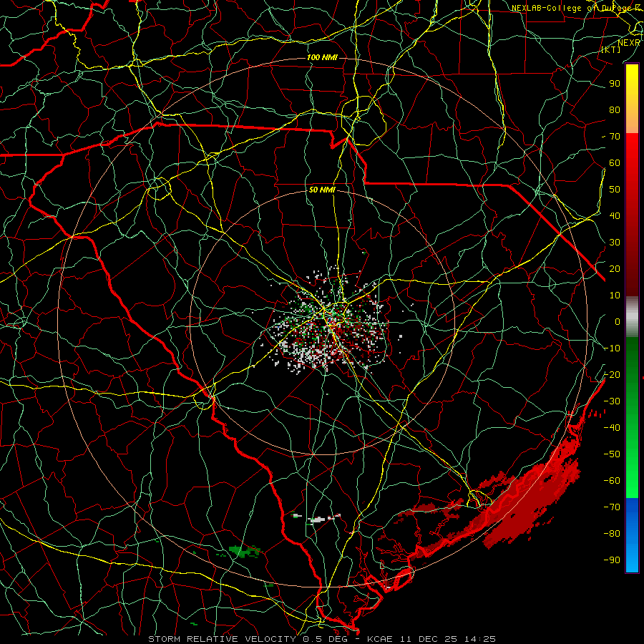This screenshot has height=644, width=644.
Task: Click the -80 knot scale label
Action: (x=612, y=534)
